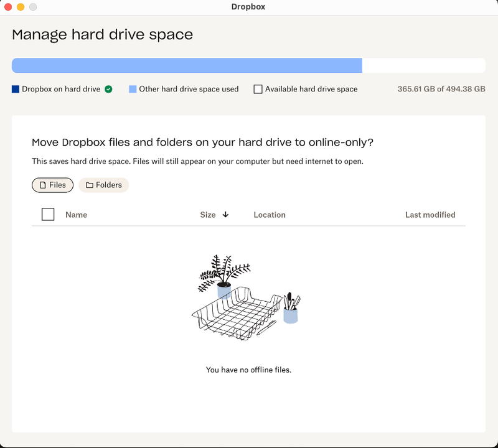
Task: Switch to the Folders tab
Action: point(103,185)
